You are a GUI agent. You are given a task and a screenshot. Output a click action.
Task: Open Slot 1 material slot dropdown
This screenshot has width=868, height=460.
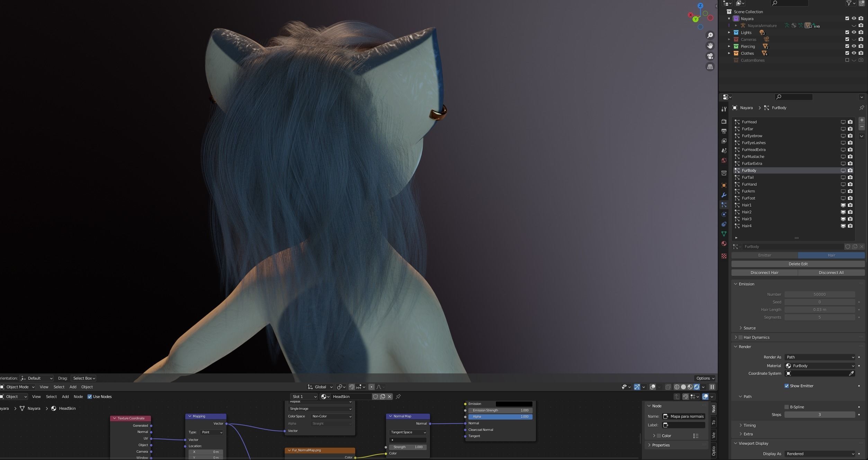click(304, 397)
